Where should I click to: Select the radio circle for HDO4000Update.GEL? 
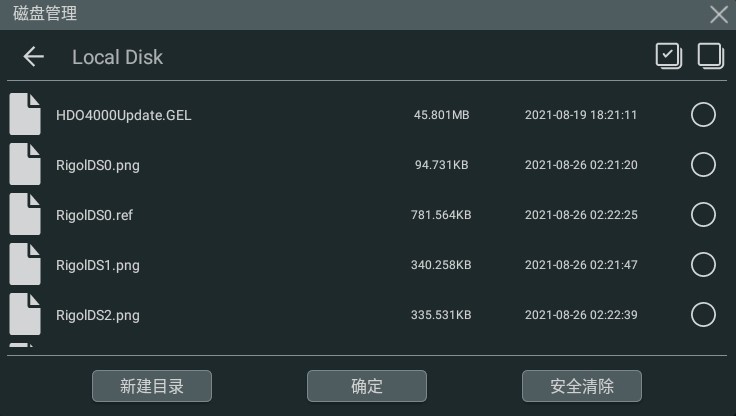(x=703, y=115)
